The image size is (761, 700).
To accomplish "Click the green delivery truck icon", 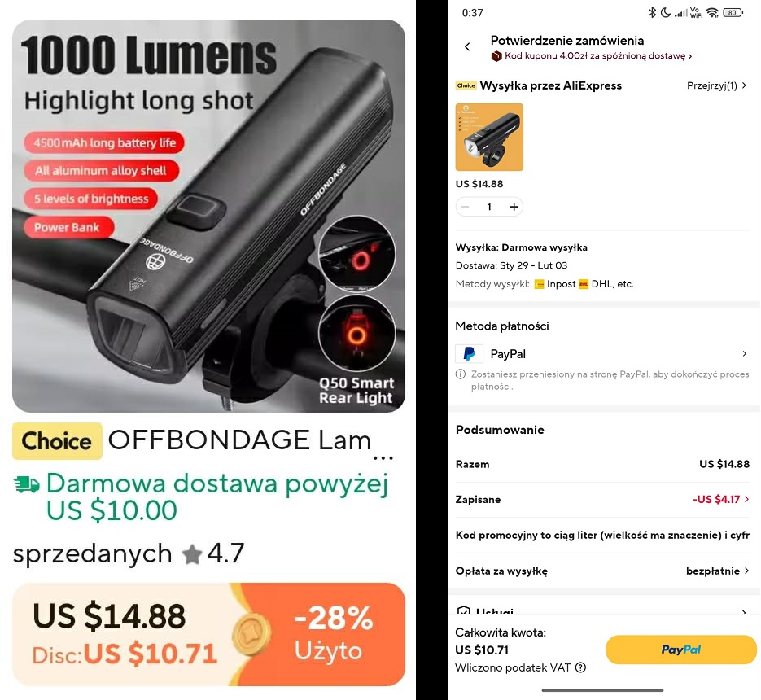I will click(x=27, y=484).
